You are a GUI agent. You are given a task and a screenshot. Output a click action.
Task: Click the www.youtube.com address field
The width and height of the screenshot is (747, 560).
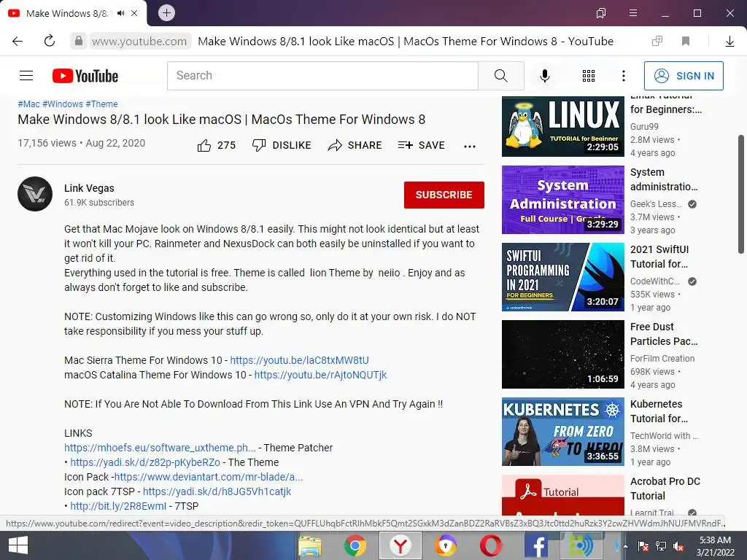[x=139, y=42]
